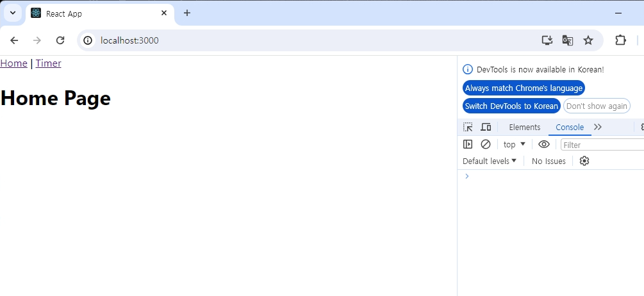Switch DevTools to Korean
This screenshot has height=296, width=644.
click(511, 106)
